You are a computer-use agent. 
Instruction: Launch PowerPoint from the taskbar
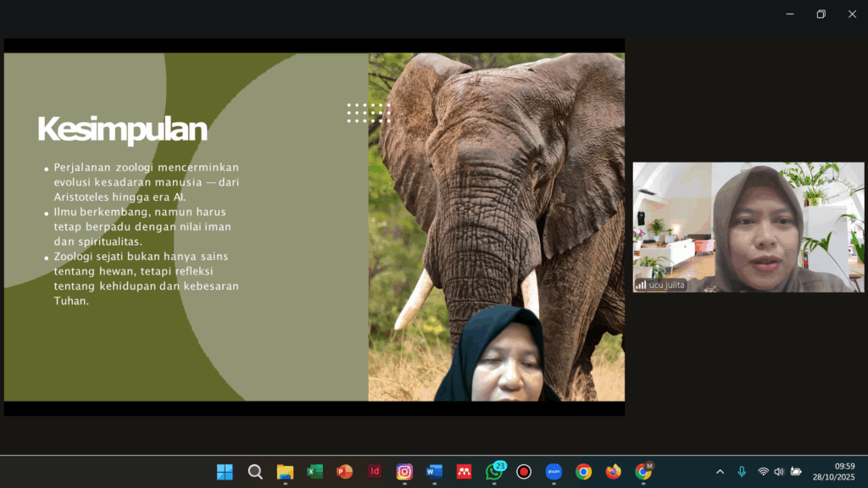344,472
